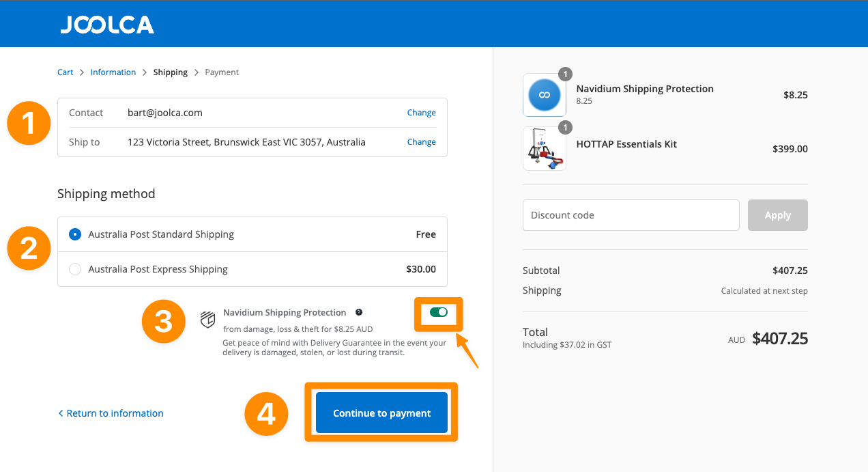Change the contact email
868x472 pixels.
[x=422, y=113]
